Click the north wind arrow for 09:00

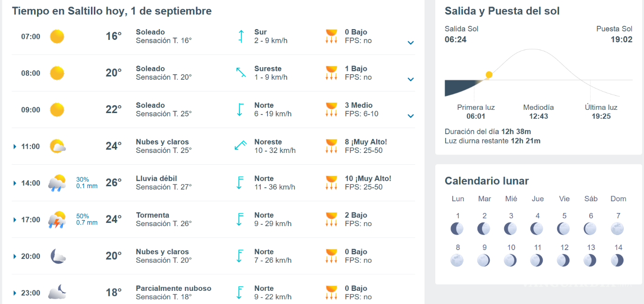[240, 109]
